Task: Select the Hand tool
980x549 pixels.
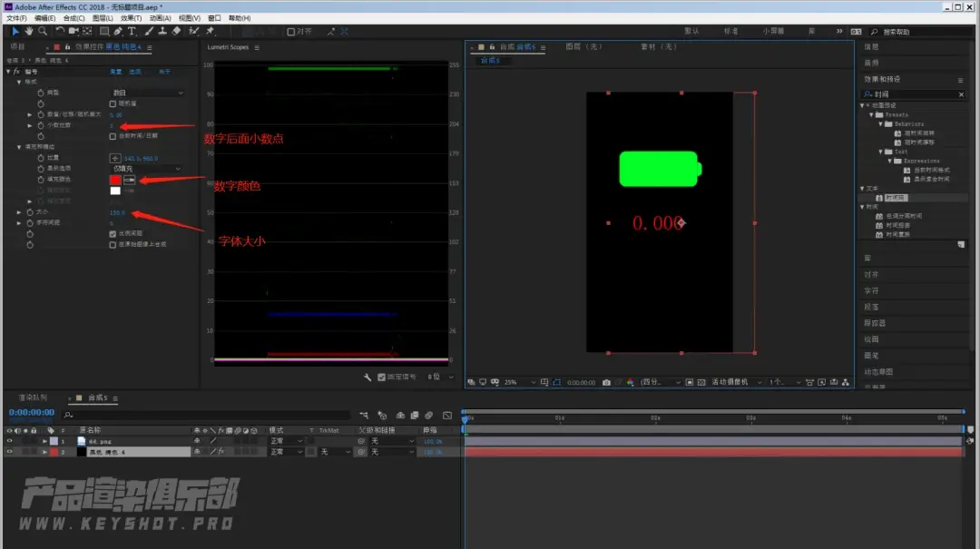Action: (29, 31)
